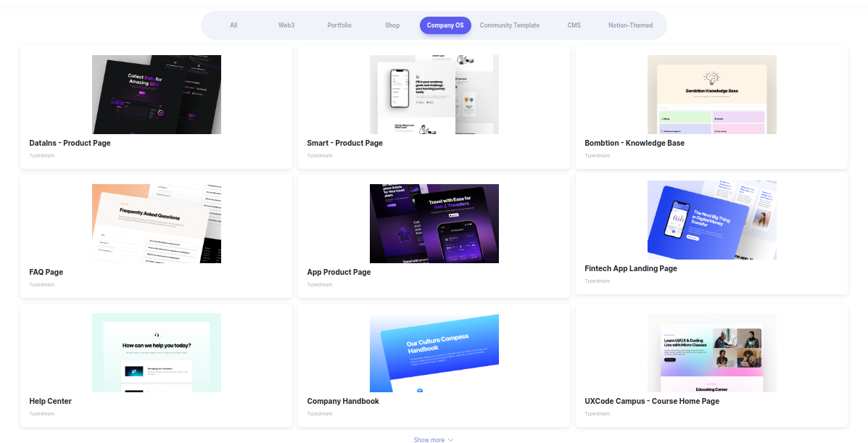Click Typedream author under Help Center
868x443 pixels.
tap(42, 414)
